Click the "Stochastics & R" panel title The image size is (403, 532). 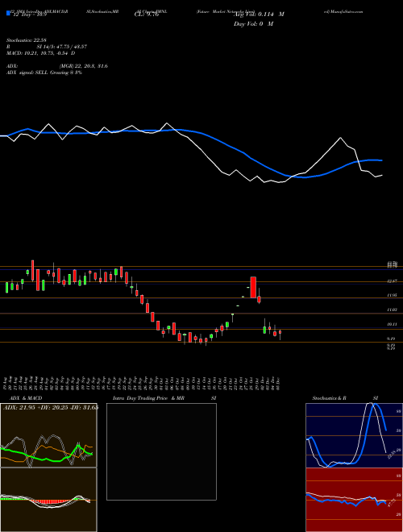pyautogui.click(x=329, y=398)
